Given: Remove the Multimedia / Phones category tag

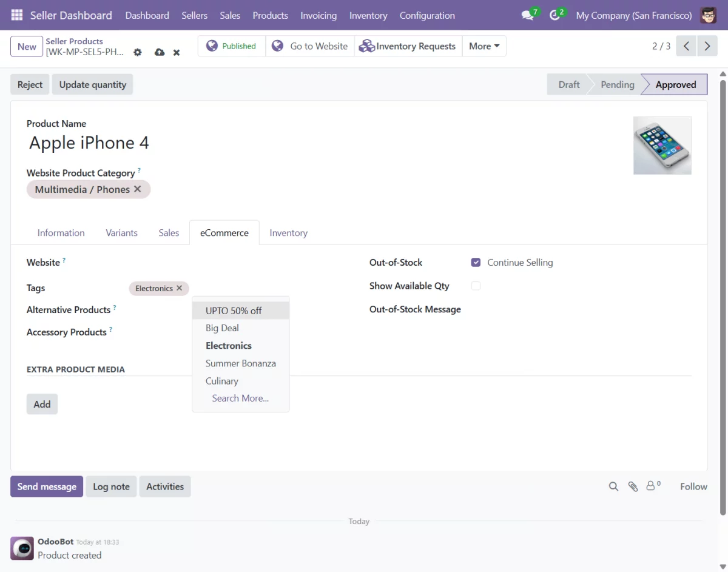Looking at the screenshot, I should tap(138, 189).
